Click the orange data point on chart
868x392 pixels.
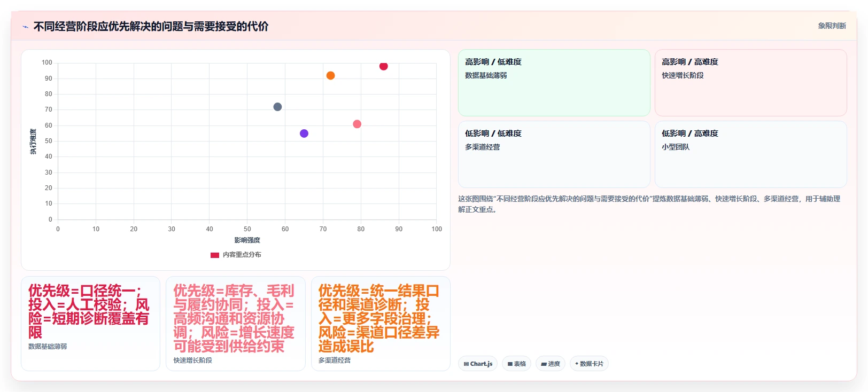point(330,76)
